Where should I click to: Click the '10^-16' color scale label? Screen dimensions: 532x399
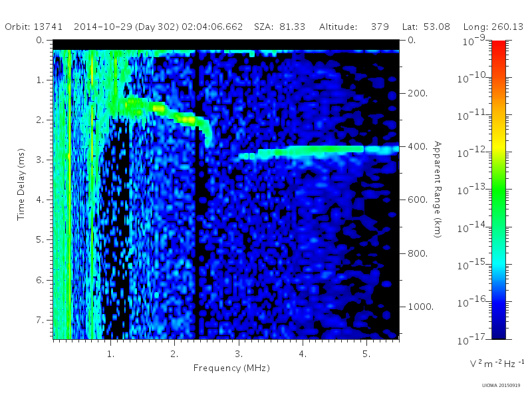click(x=473, y=302)
